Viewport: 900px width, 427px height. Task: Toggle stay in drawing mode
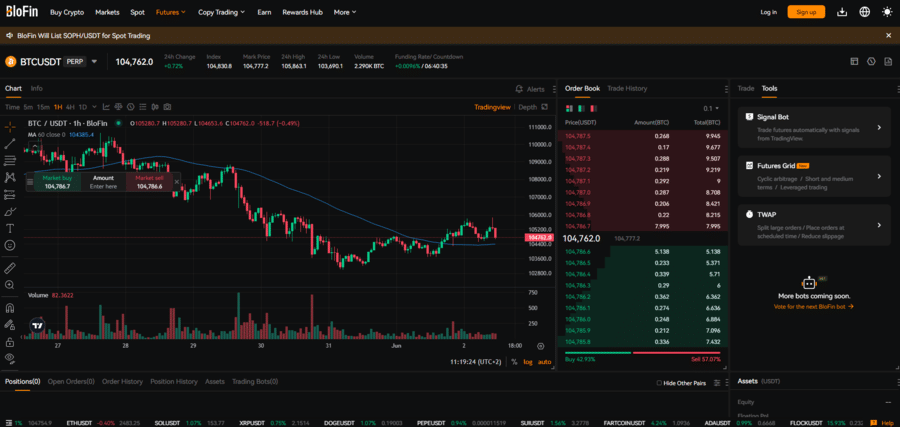[x=10, y=325]
